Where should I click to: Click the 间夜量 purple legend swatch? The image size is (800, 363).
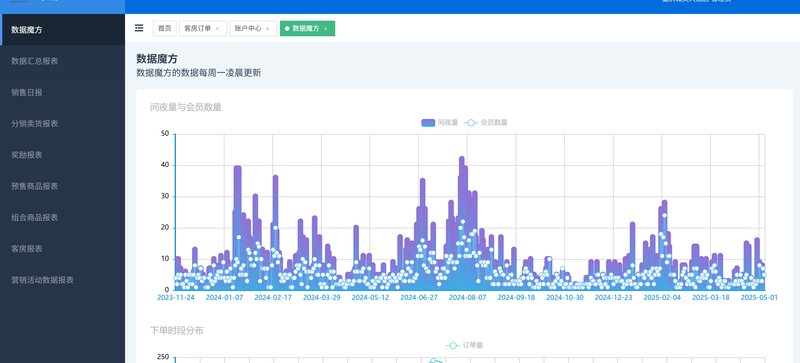pyautogui.click(x=428, y=123)
